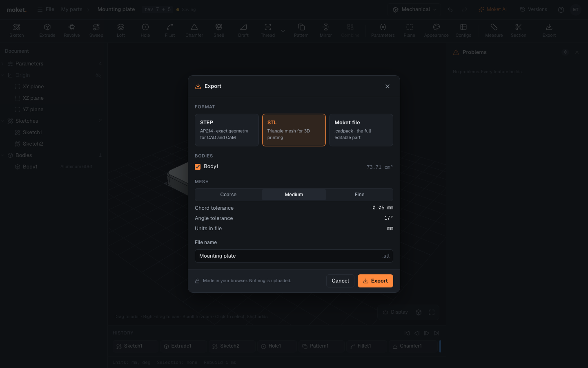
Task: Jump to end of history
Action: (437, 333)
